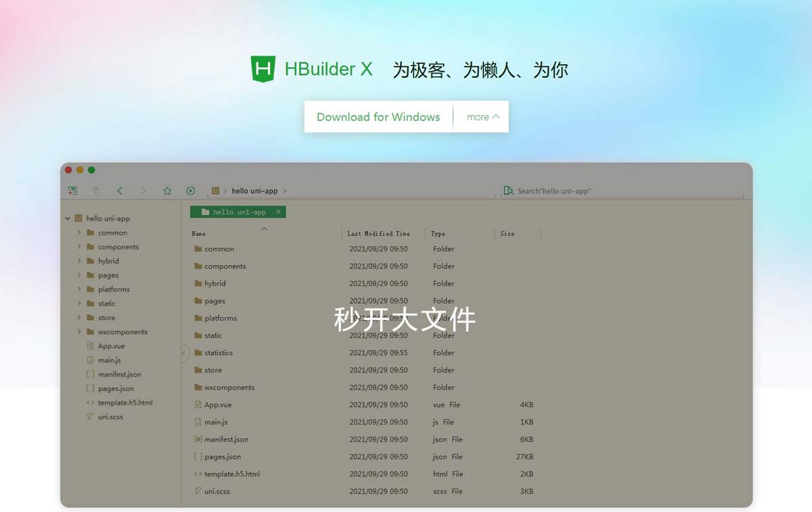The height and width of the screenshot is (512, 812).
Task: Collapse the sidebar using the round handle
Action: click(185, 352)
